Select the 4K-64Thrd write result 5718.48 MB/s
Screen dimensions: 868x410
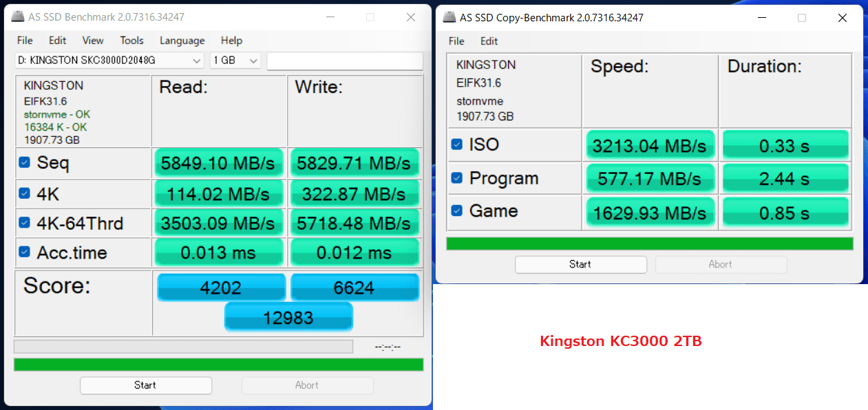pyautogui.click(x=354, y=223)
